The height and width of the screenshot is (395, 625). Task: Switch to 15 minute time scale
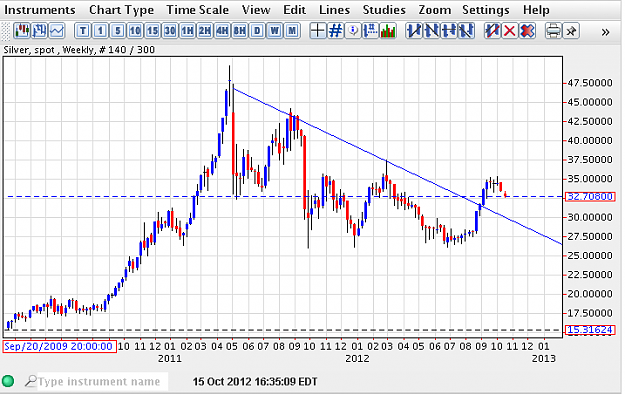tap(153, 31)
